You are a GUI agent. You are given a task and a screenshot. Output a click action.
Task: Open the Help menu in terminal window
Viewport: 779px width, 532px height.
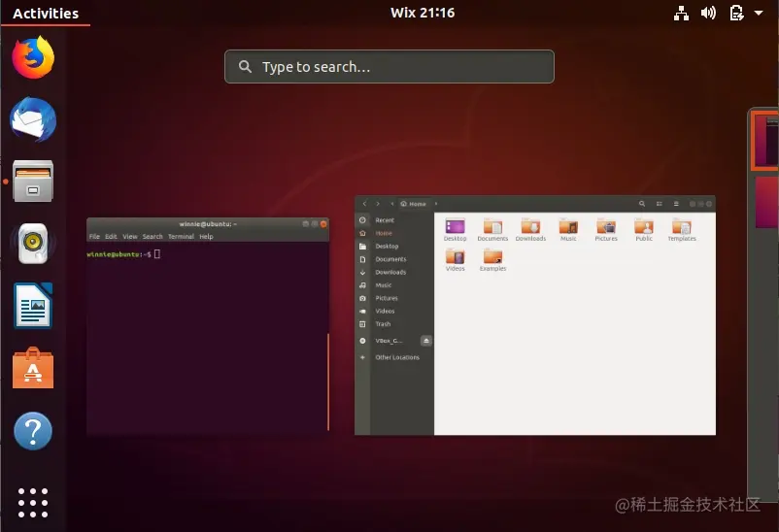(x=206, y=237)
